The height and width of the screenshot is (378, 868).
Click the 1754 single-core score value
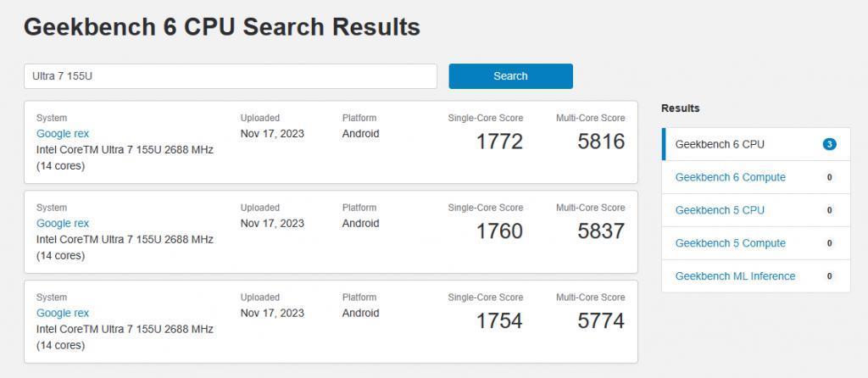[499, 321]
